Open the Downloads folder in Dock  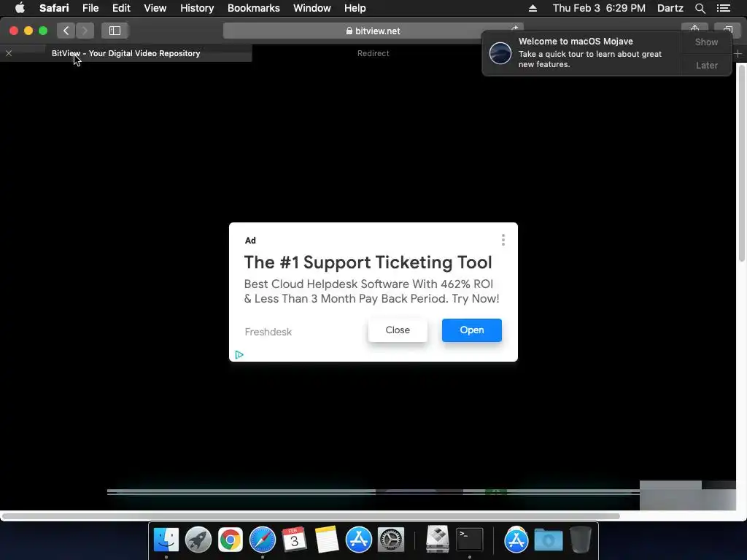(549, 540)
